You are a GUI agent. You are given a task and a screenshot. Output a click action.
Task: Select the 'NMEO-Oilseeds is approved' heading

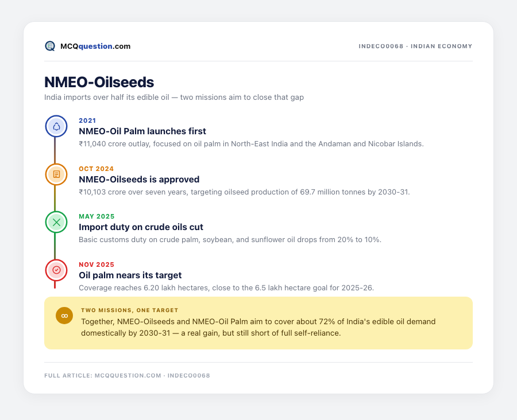tap(139, 179)
